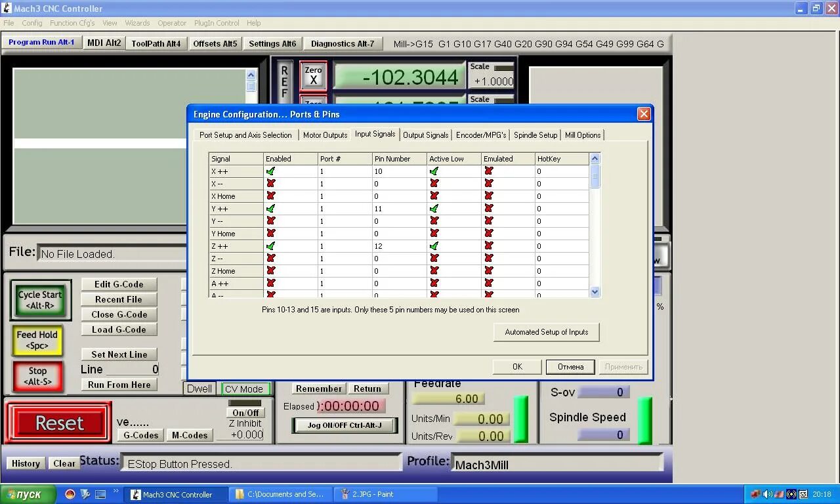
Task: Open the Spindle Setup tab
Action: coord(535,135)
